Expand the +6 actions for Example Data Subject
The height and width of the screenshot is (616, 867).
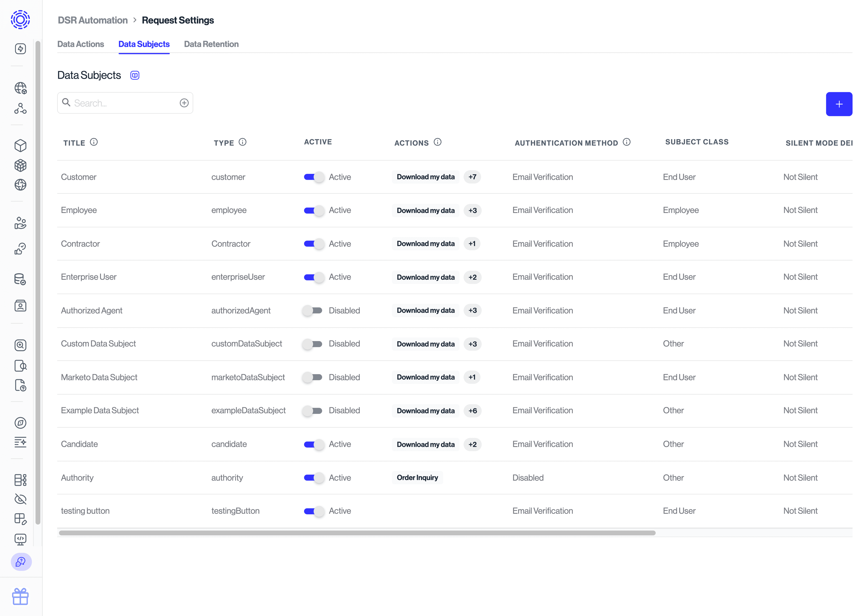(473, 411)
